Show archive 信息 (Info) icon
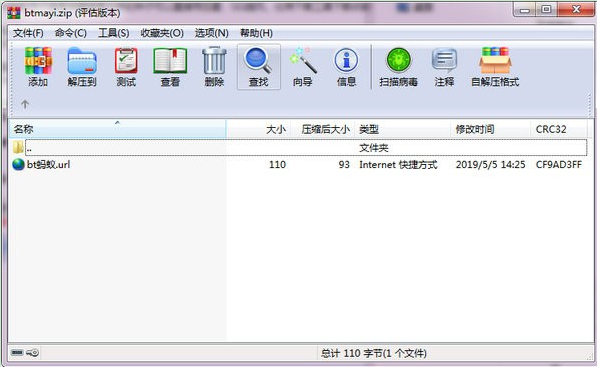 346,67
